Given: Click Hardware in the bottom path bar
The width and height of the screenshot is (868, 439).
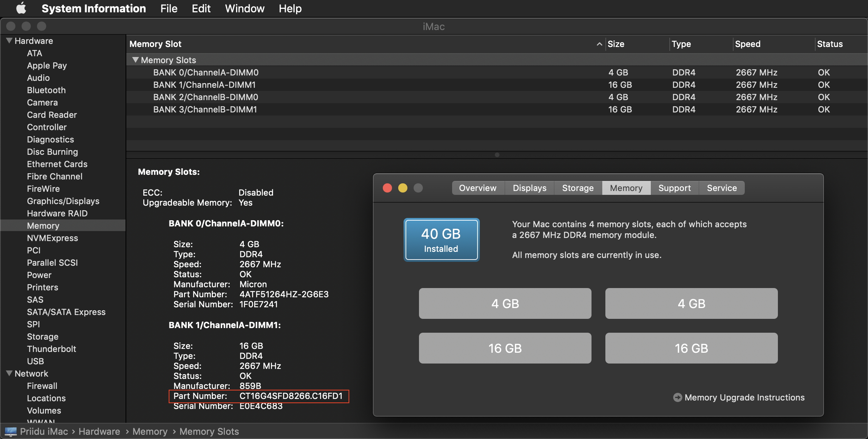Looking at the screenshot, I should click(99, 432).
